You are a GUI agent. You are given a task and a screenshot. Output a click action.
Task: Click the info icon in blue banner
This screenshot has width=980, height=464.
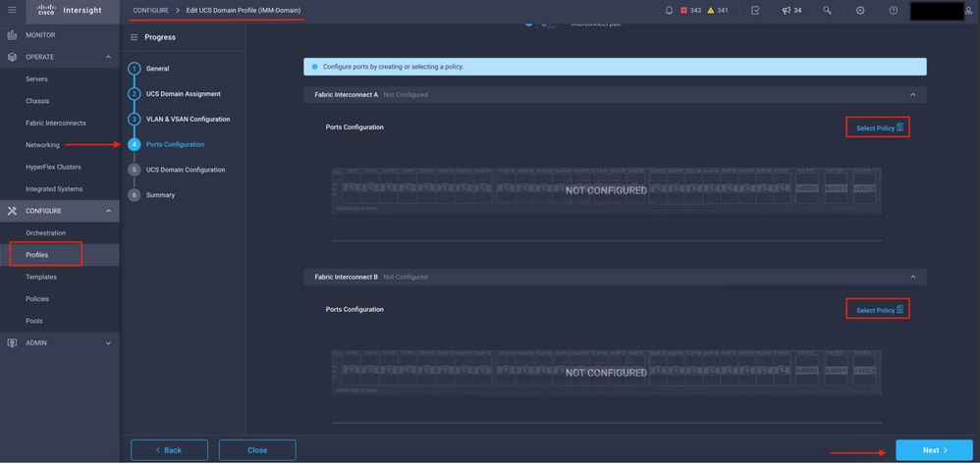click(x=315, y=66)
